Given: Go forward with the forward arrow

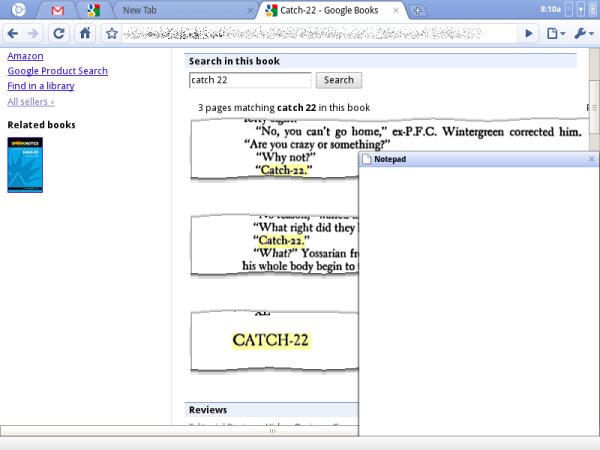Looking at the screenshot, I should click(x=33, y=34).
